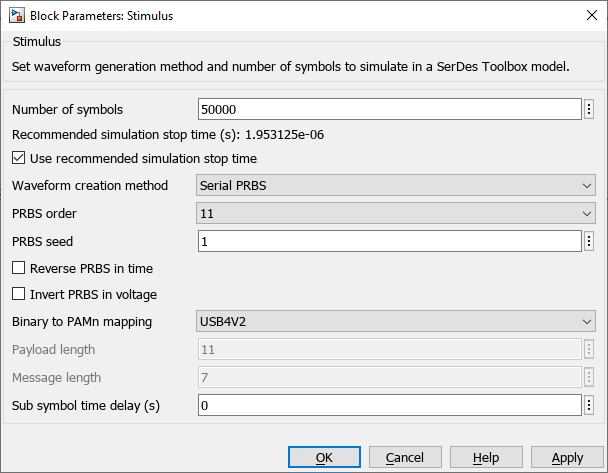Click the Number of symbols field
Screen dimensions: 608x473
389,109
